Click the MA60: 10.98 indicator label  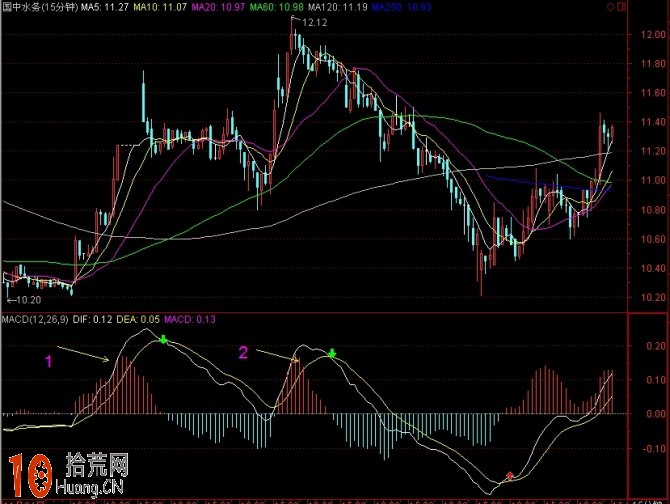coord(276,7)
